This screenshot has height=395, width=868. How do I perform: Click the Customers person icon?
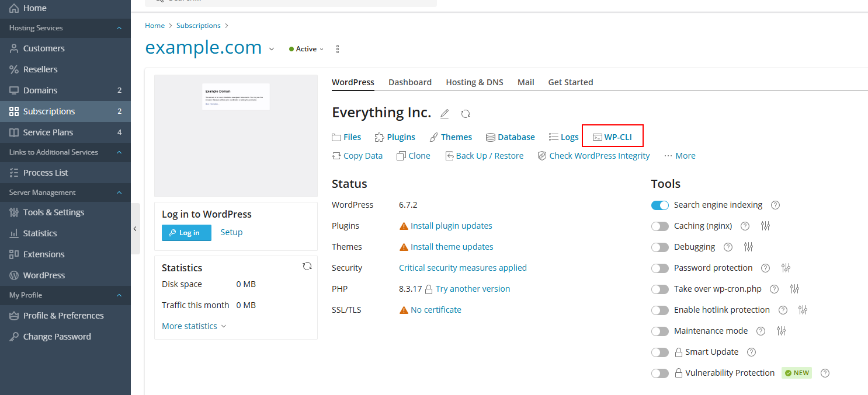14,48
